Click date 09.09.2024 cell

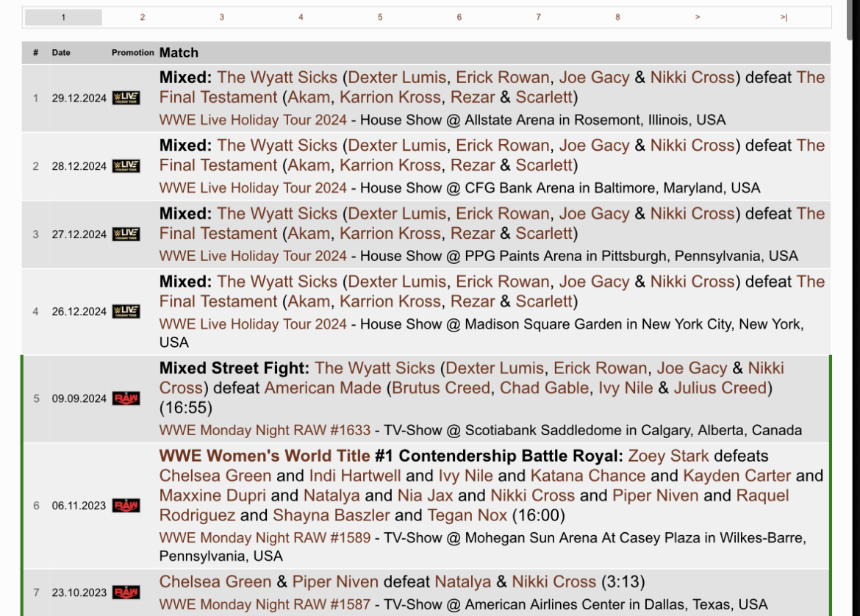[79, 398]
